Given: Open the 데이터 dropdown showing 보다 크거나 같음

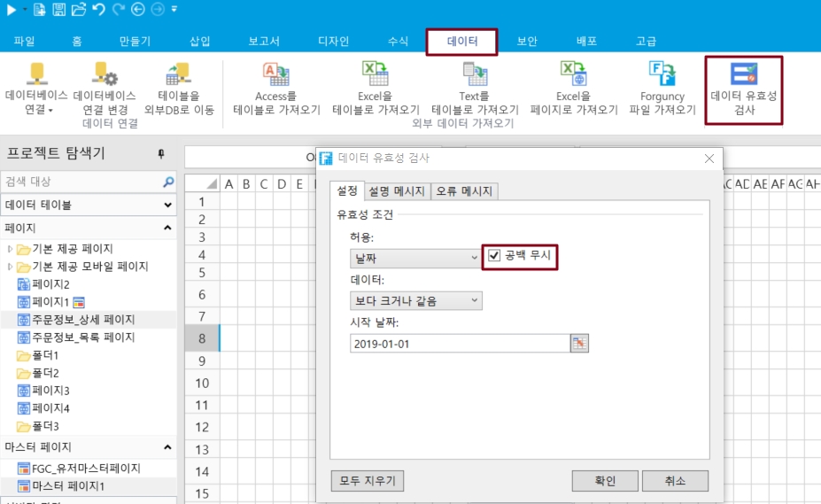Looking at the screenshot, I should click(415, 301).
